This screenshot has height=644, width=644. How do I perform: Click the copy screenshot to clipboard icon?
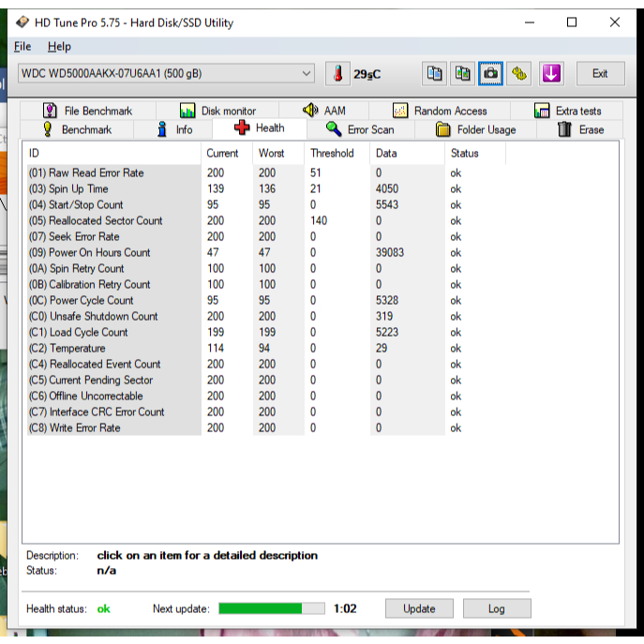click(x=463, y=73)
